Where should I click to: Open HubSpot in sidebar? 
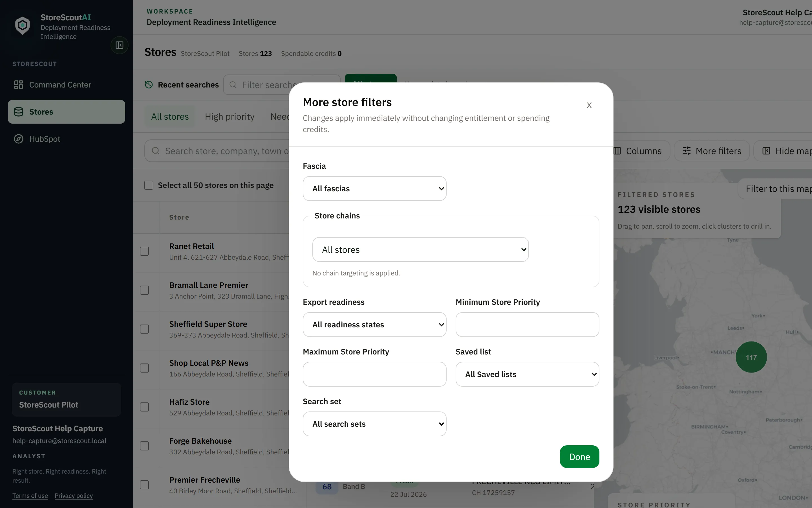(67, 139)
